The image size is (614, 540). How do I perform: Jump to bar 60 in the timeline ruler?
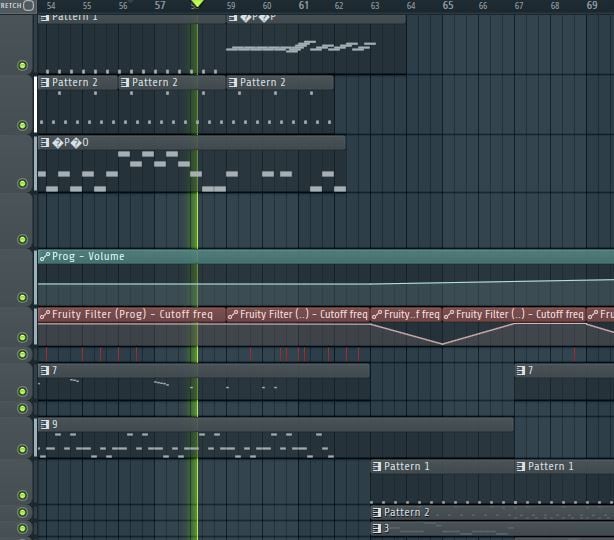pos(267,6)
